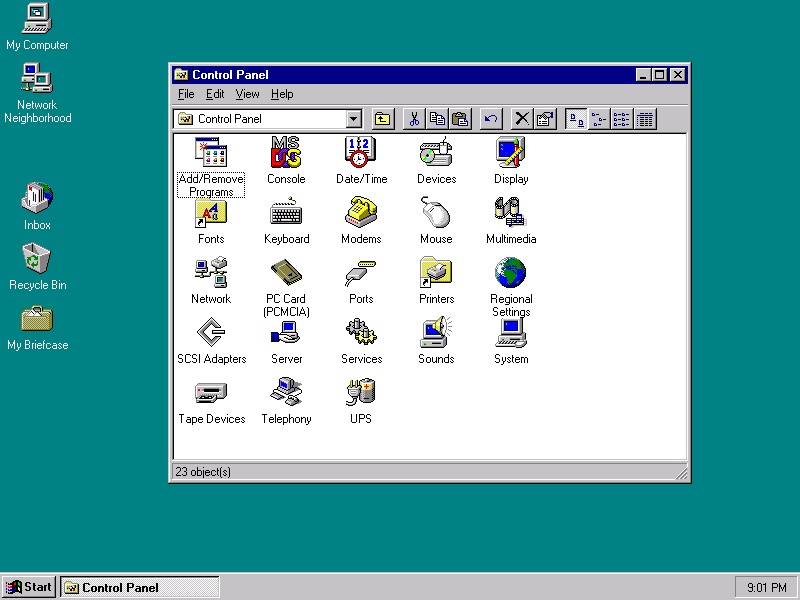Click the SCSI Adapters icon
The height and width of the screenshot is (600, 800).
coord(211,333)
